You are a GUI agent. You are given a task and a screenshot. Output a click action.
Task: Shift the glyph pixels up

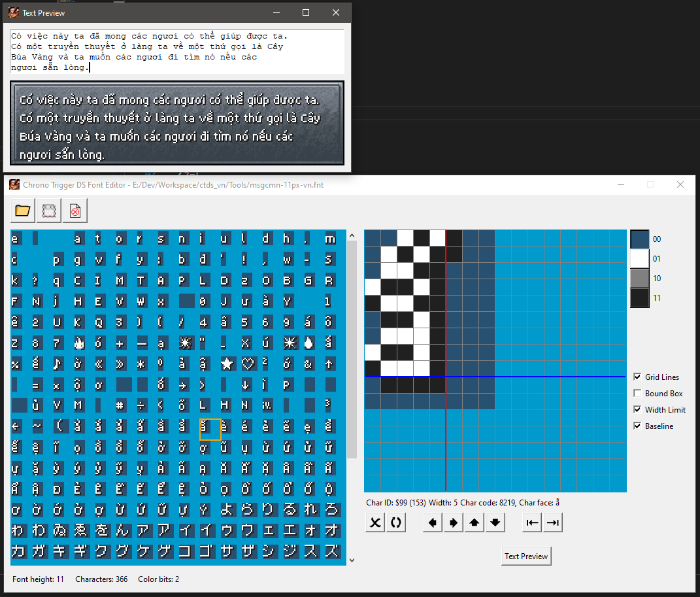coord(475,522)
